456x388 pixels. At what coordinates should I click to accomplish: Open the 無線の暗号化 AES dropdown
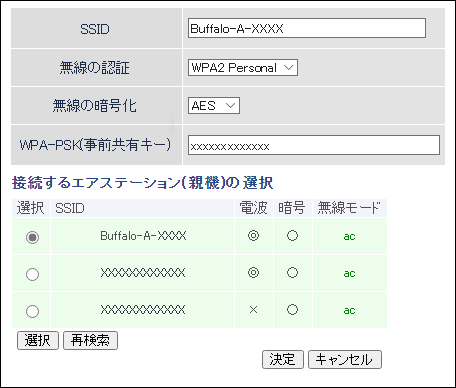(x=214, y=106)
